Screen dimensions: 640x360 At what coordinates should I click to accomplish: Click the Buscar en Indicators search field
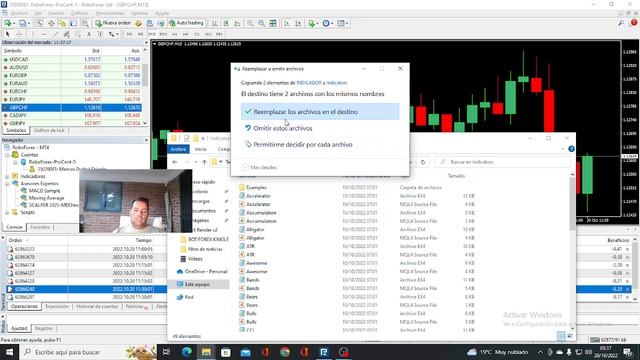click(x=503, y=162)
